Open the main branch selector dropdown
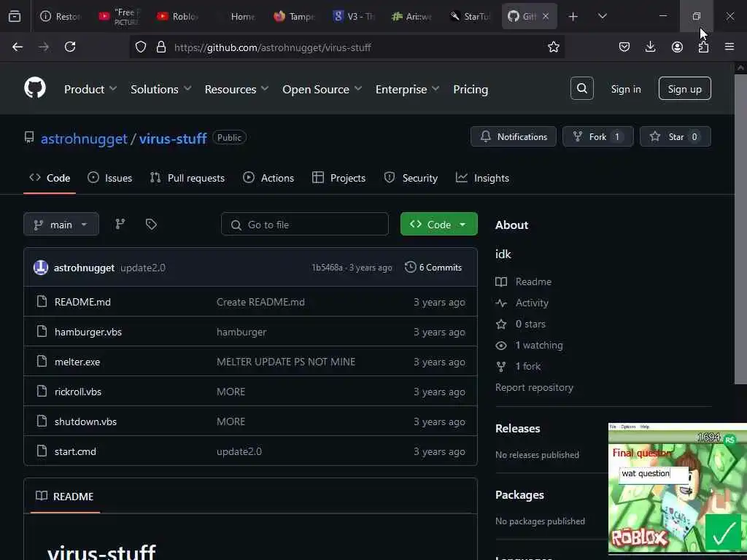747x560 pixels. [61, 225]
